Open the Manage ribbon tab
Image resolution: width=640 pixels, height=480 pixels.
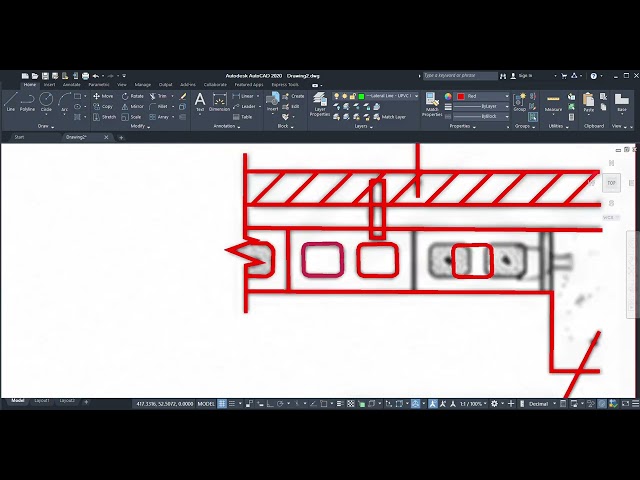142,85
